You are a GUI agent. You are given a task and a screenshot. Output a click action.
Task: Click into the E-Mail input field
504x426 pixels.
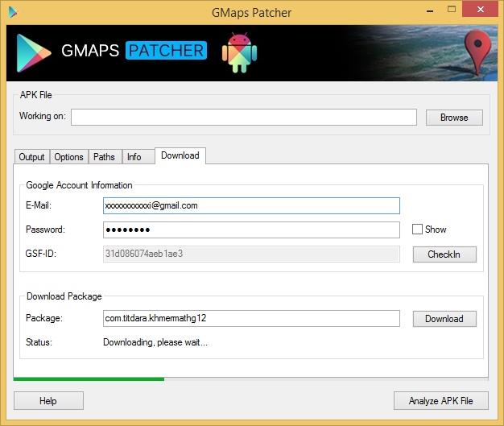pos(251,206)
